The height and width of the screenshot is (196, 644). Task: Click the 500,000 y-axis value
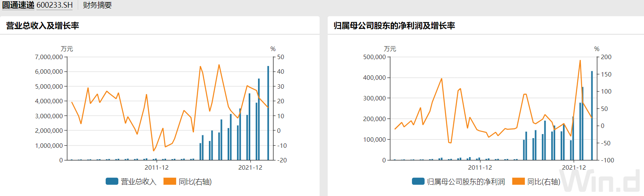pos(375,57)
